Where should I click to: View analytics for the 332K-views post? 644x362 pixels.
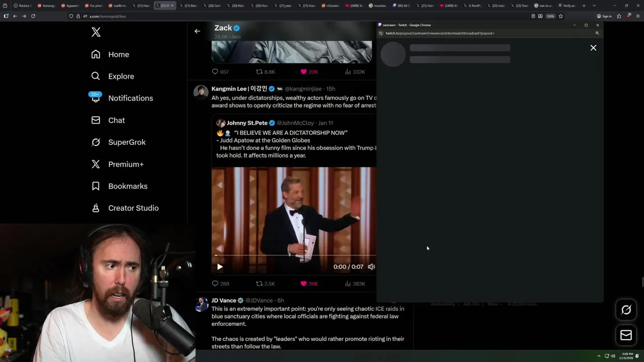(355, 72)
